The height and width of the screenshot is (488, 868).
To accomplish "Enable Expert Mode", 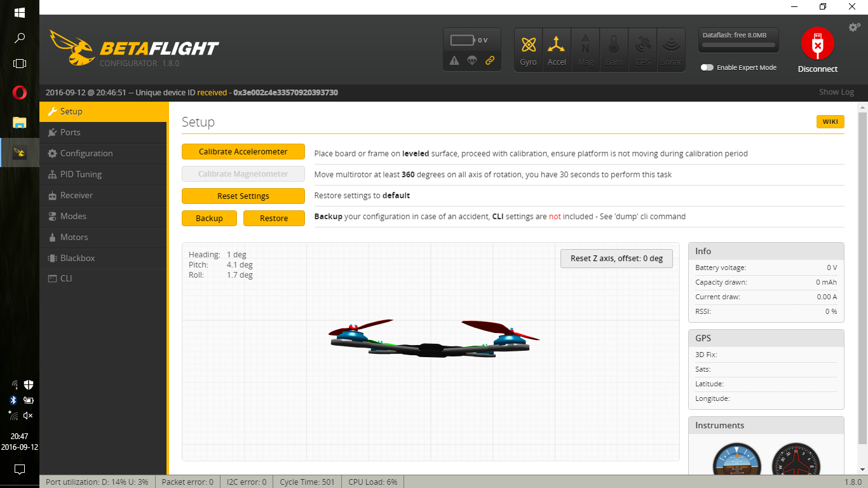I will (707, 67).
